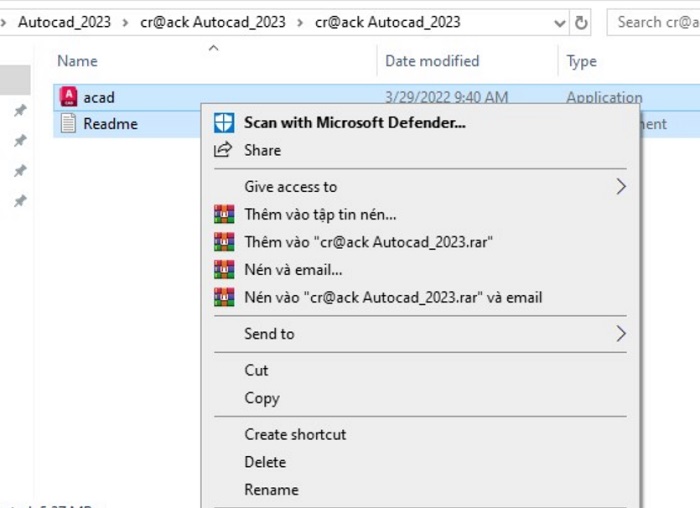
Task: Click the Application type cell
Action: pos(604,97)
